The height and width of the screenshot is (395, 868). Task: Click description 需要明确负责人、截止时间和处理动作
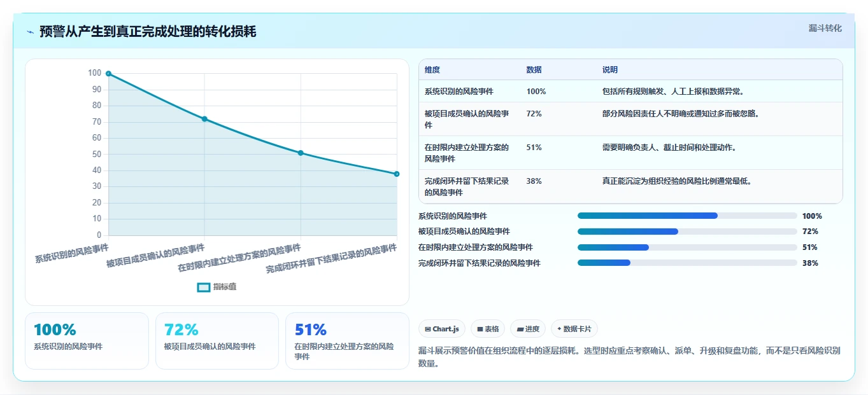[670, 148]
